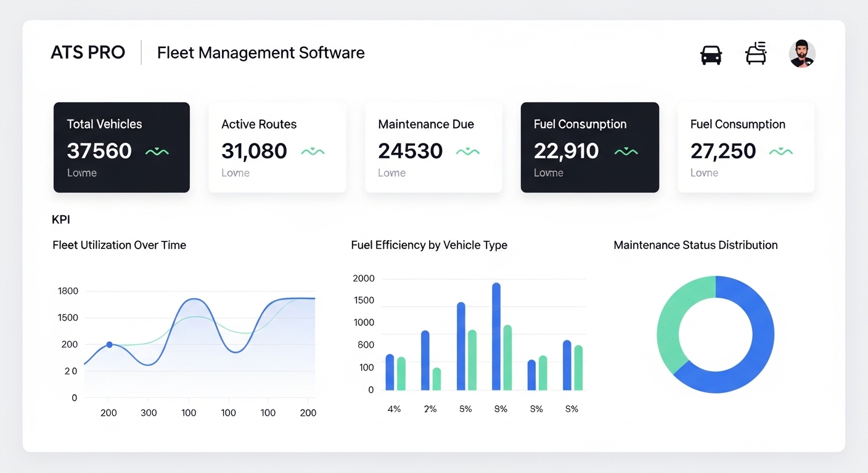Click the data point marker on the utilization line

109,345
